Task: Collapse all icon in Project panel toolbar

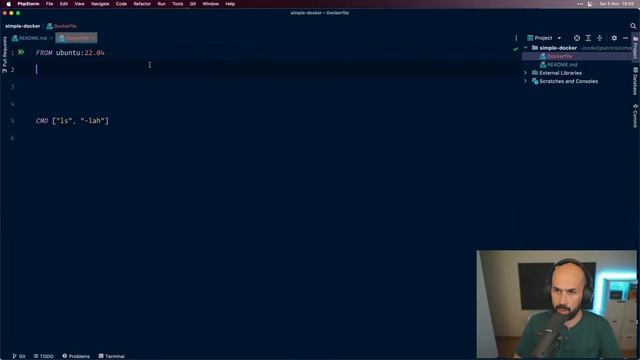Action: [x=600, y=38]
